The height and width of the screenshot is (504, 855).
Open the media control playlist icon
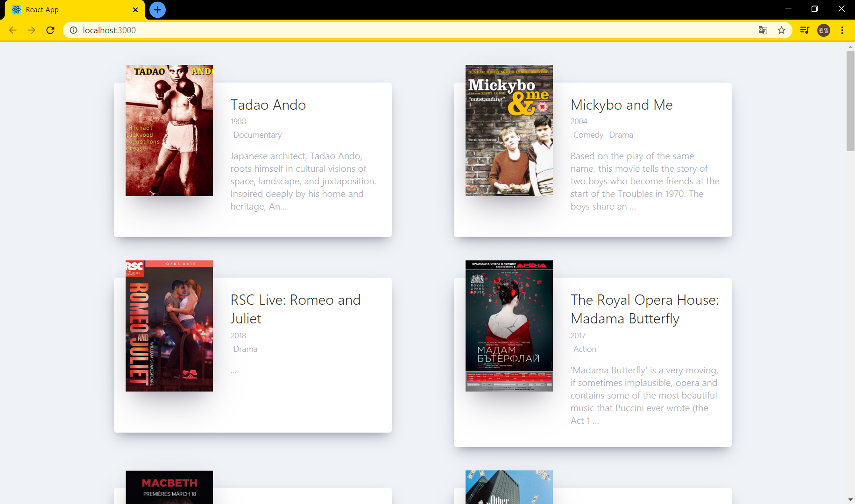[x=805, y=30]
